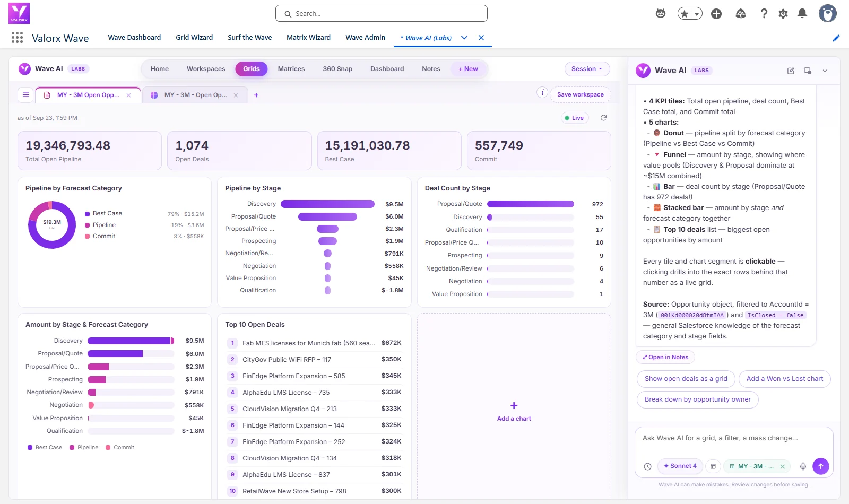Click Save workspace button
849x504 pixels.
pos(581,94)
